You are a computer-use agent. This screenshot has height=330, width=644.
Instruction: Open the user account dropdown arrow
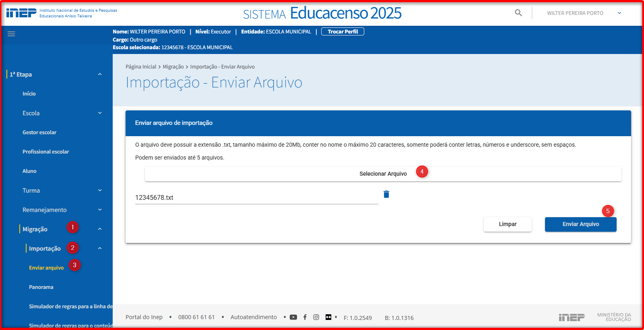pyautogui.click(x=619, y=13)
